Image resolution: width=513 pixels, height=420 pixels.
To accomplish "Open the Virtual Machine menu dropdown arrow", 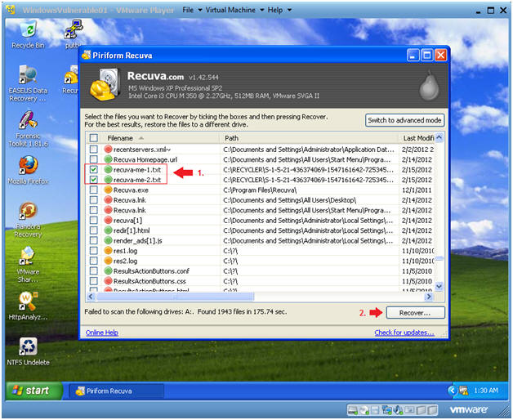I will click(x=262, y=10).
